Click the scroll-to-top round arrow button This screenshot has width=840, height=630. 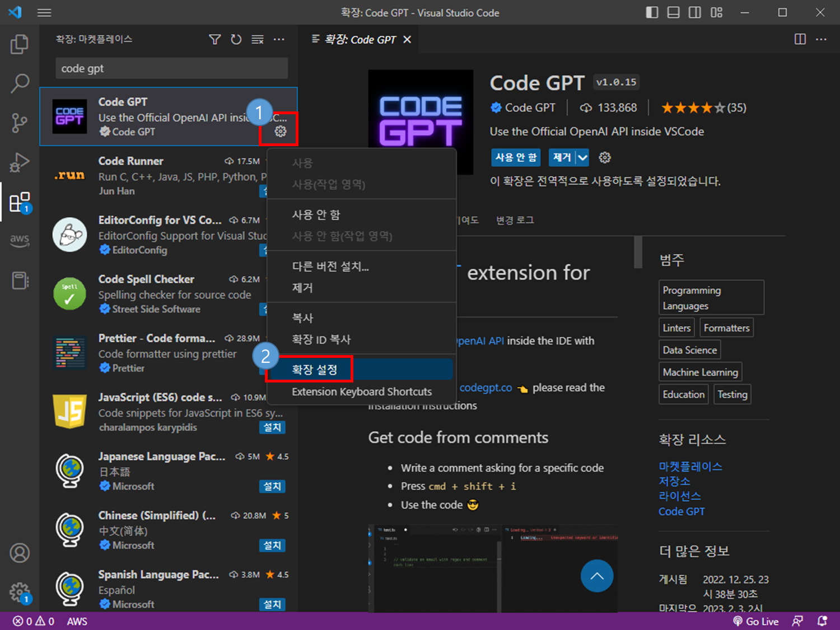[597, 576]
